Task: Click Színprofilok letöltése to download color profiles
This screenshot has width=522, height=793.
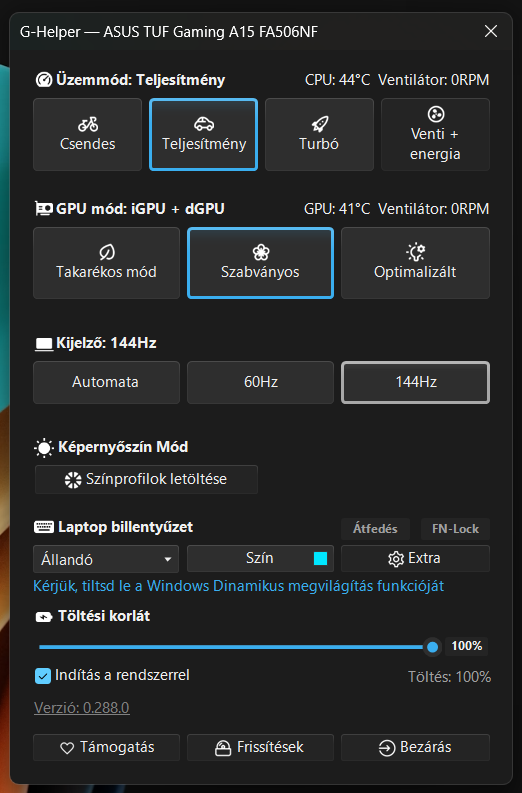Action: (x=146, y=479)
